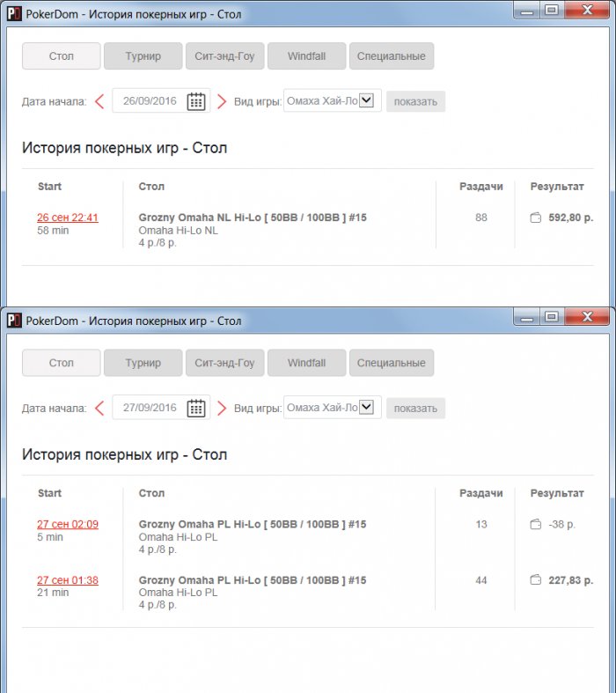Minimize the top PokerDom window
Viewport: 616px width, 693px height.
526,11
